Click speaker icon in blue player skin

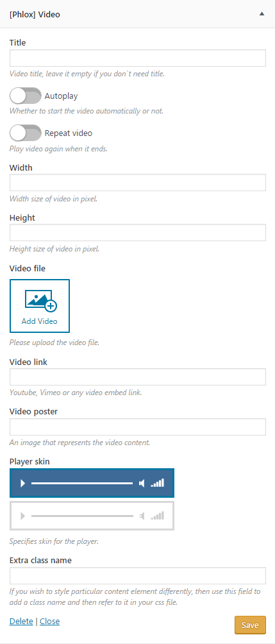[x=142, y=483]
